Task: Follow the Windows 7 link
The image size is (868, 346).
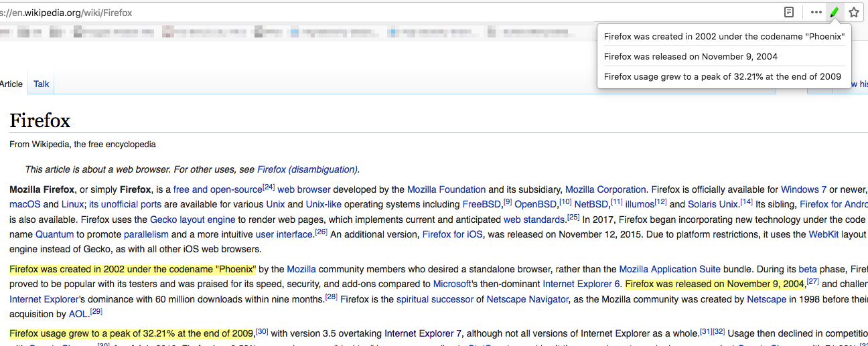Action: (804, 189)
